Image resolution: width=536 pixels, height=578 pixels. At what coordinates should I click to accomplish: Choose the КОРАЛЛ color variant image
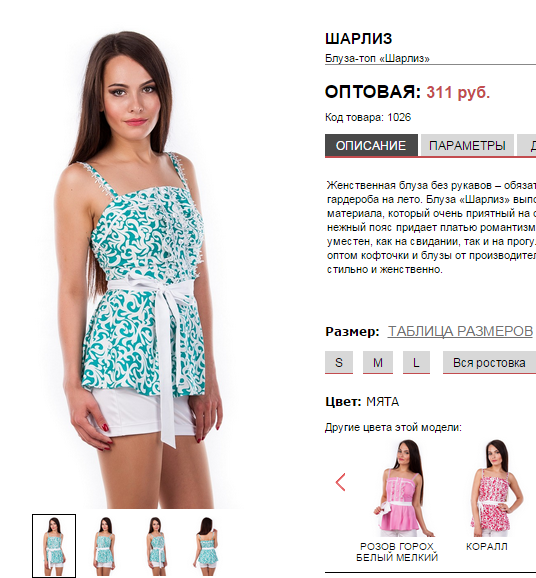(x=496, y=488)
